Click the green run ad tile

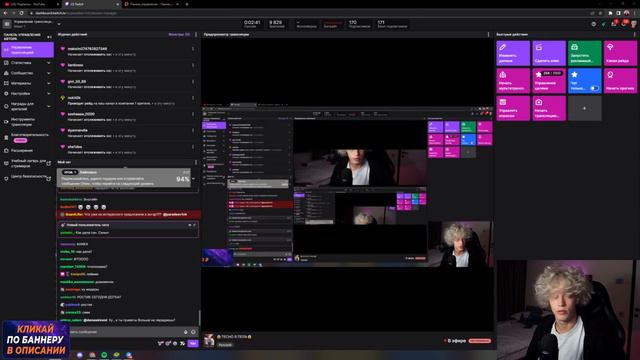click(584, 53)
